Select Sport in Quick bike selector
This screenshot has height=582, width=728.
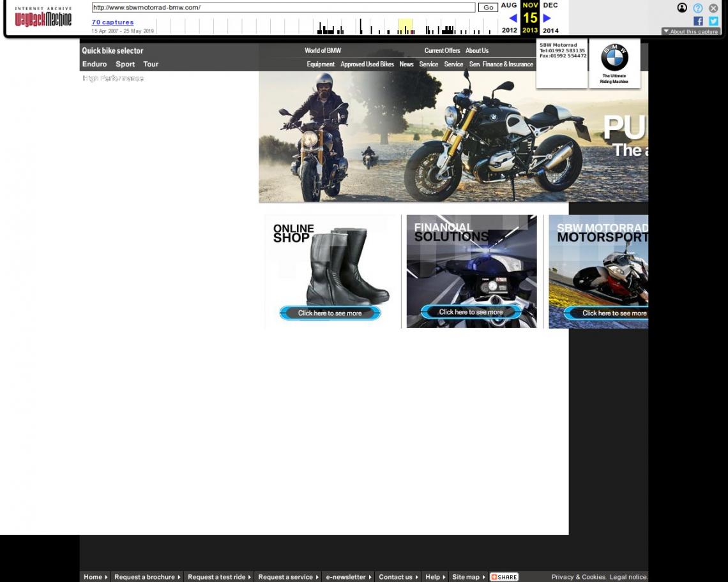pos(125,64)
